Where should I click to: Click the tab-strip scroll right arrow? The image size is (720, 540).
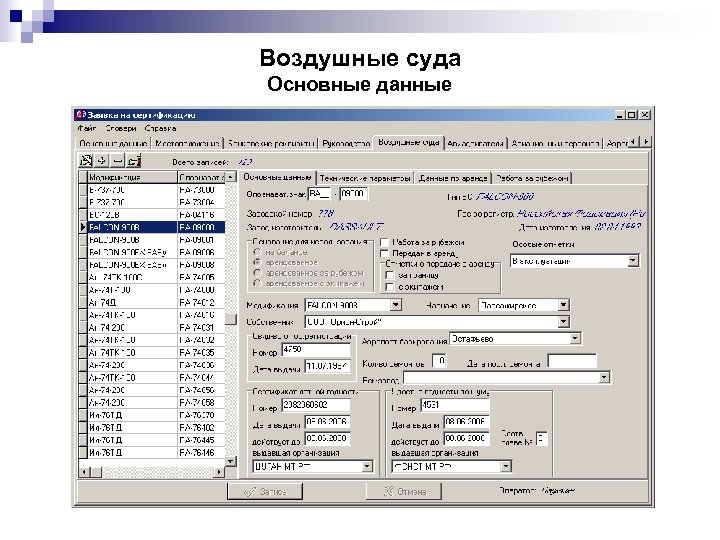[646, 142]
